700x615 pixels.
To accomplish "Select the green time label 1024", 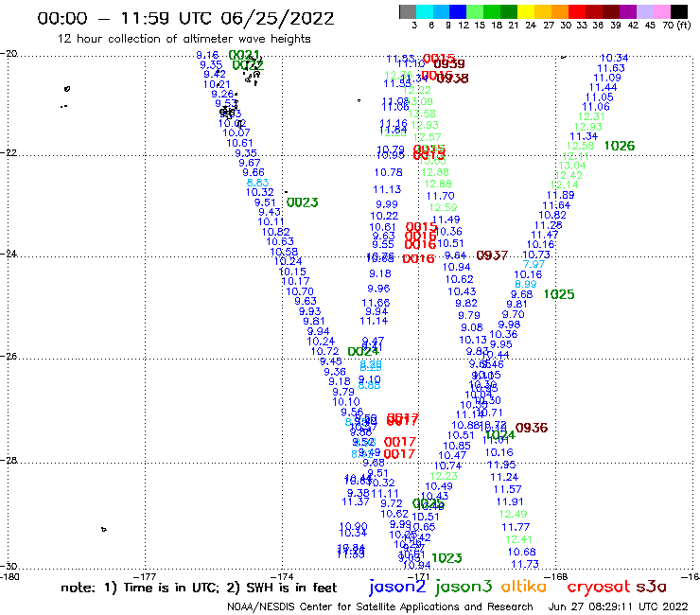I will [x=500, y=435].
